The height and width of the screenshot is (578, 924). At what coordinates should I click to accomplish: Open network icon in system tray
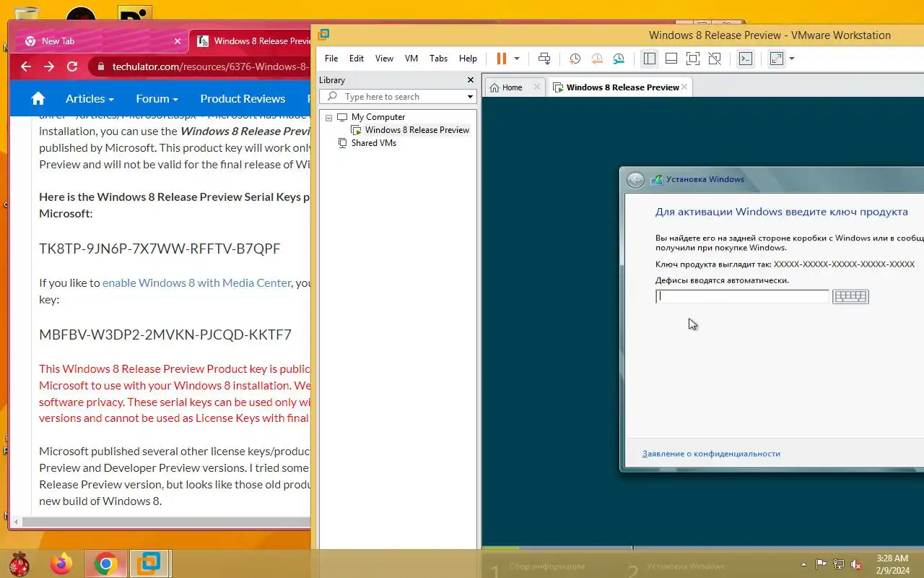838,564
